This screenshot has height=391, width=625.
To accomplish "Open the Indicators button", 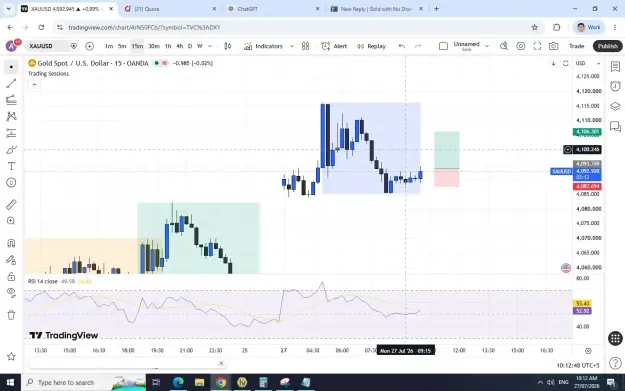I will (x=263, y=46).
